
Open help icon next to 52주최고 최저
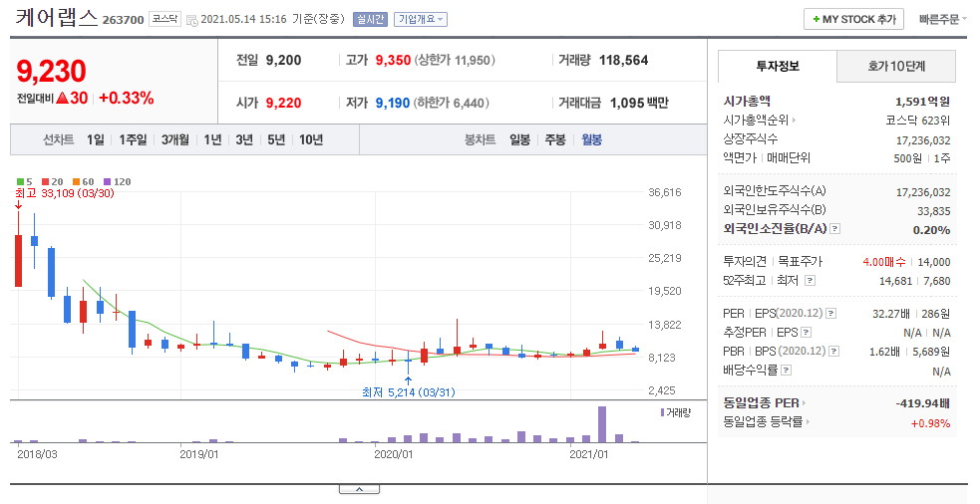(810, 281)
